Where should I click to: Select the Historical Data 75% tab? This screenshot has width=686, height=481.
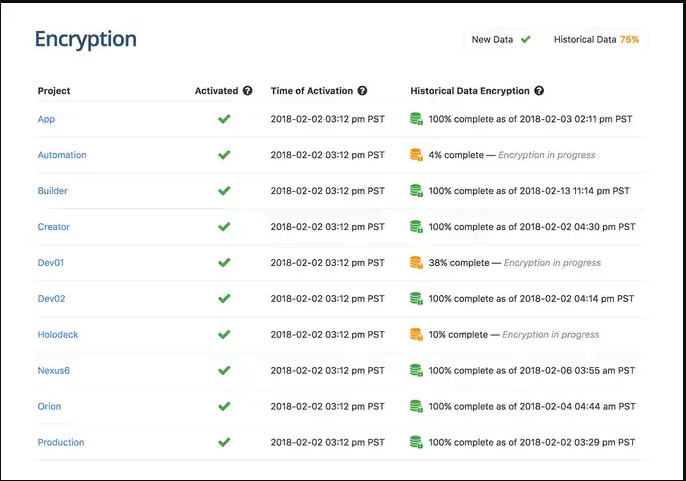tap(596, 40)
